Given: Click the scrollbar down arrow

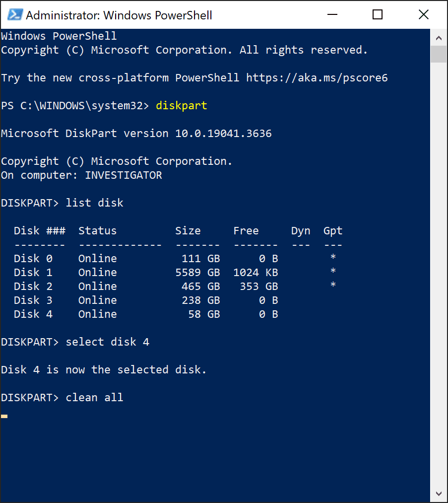Looking at the screenshot, I should [438, 494].
